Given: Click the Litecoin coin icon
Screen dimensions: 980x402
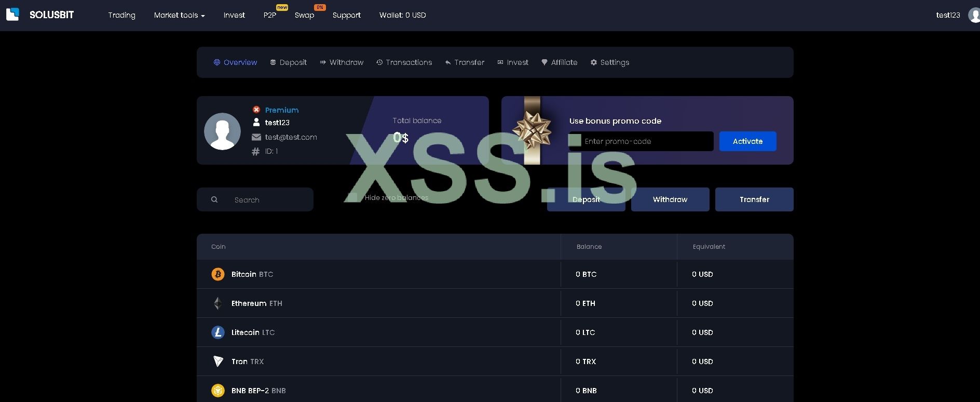Looking at the screenshot, I should point(218,332).
